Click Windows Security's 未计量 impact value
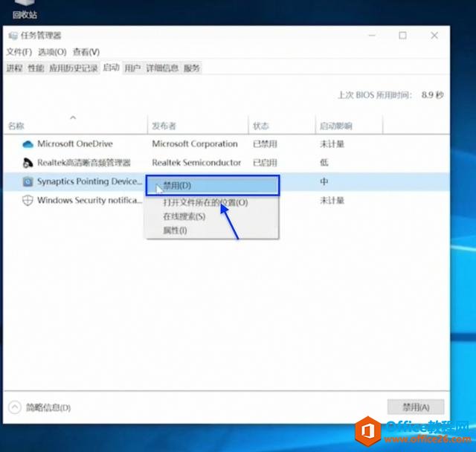476x452 pixels. click(332, 201)
